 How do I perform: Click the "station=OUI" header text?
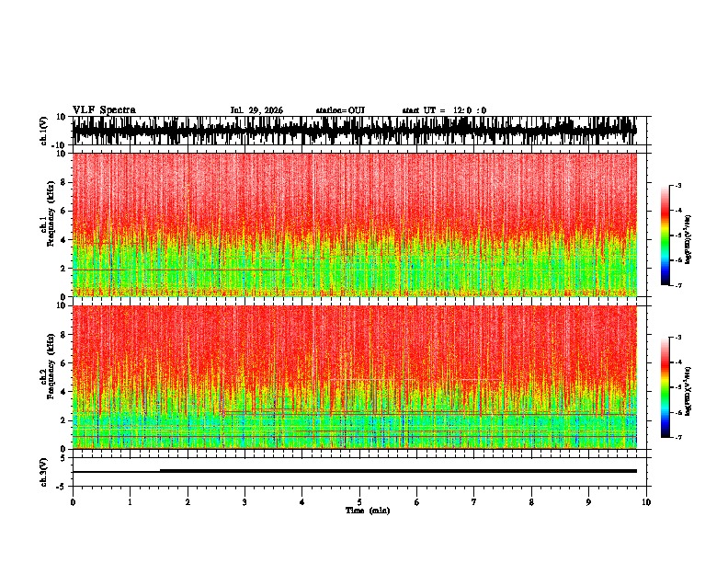[340, 110]
